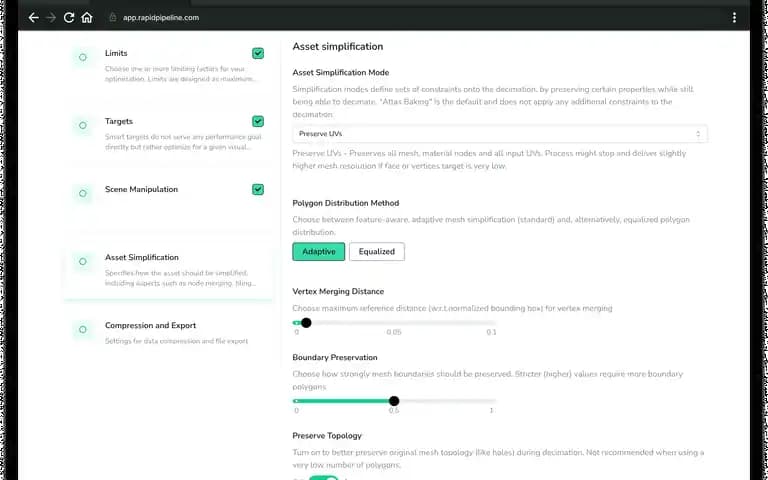
Task: Choose the Adaptive distribution button
Action: 319,252
